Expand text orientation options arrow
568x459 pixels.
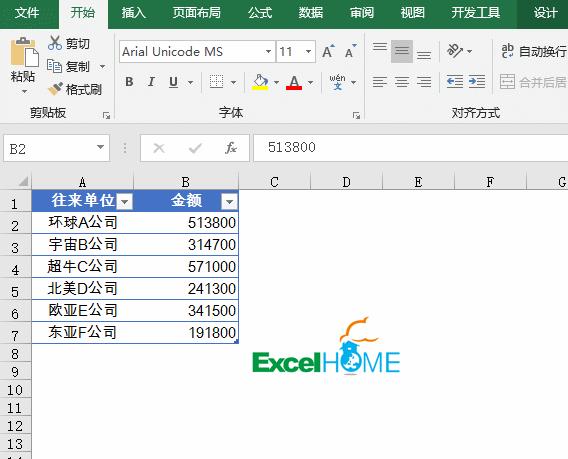[470, 51]
